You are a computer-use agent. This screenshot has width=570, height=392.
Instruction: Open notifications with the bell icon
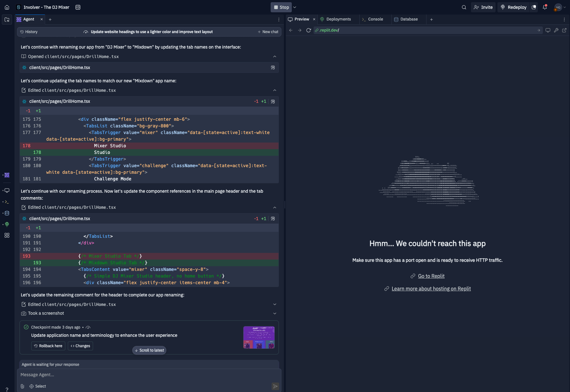[545, 7]
